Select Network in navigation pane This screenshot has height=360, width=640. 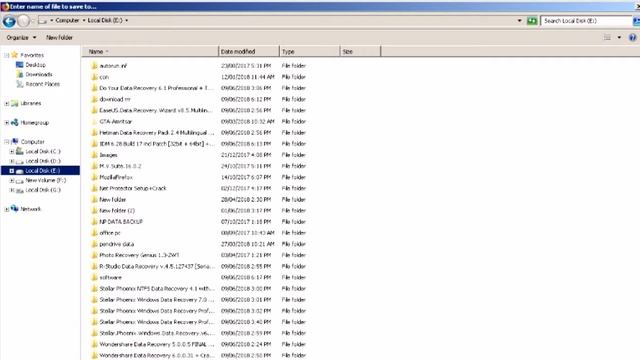(31, 209)
